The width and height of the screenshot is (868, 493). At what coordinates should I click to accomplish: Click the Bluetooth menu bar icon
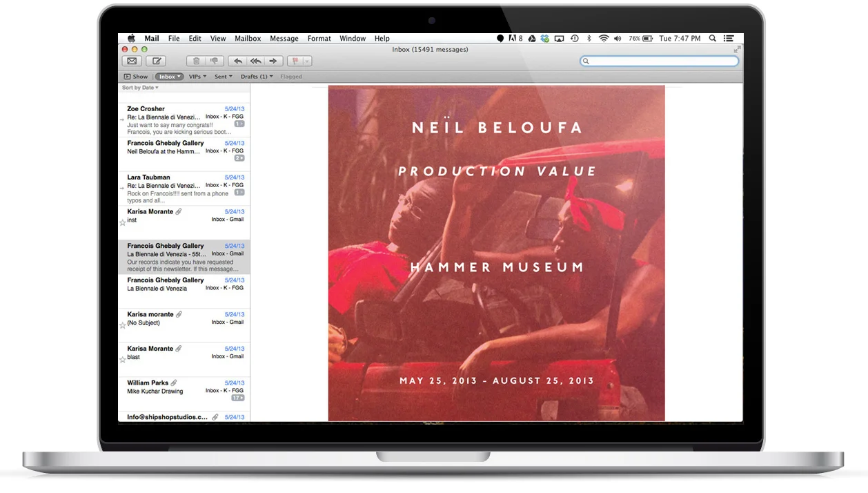(x=589, y=39)
